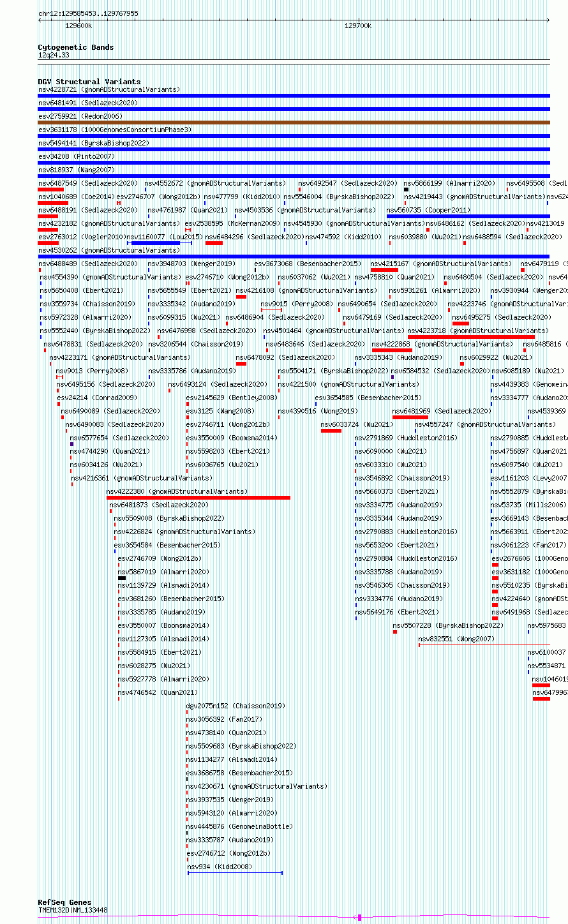Select the blue bar under nsv6481491
This screenshot has width=568, height=924.
(294, 109)
